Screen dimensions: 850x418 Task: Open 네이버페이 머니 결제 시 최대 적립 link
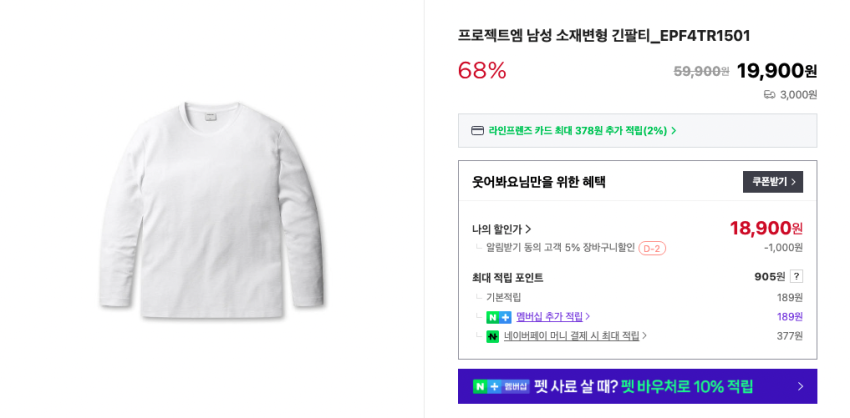pyautogui.click(x=571, y=336)
